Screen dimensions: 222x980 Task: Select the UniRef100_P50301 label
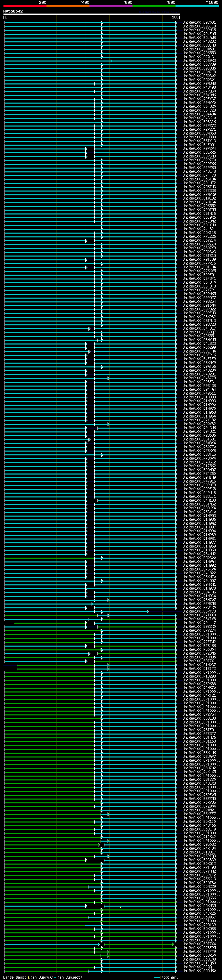pos(199,80)
